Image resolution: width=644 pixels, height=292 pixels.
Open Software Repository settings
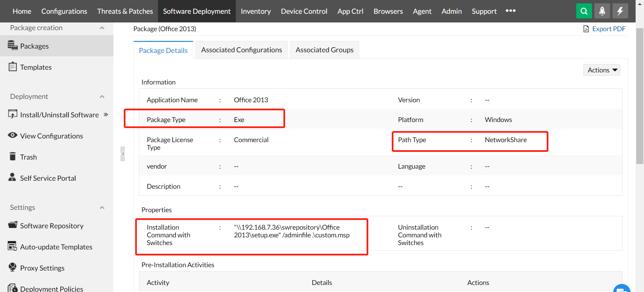52,226
